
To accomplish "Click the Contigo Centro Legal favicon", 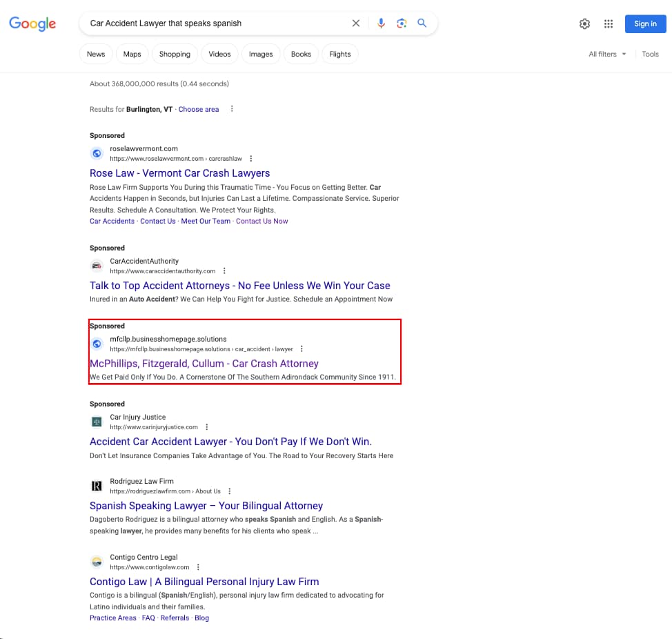I will click(97, 562).
